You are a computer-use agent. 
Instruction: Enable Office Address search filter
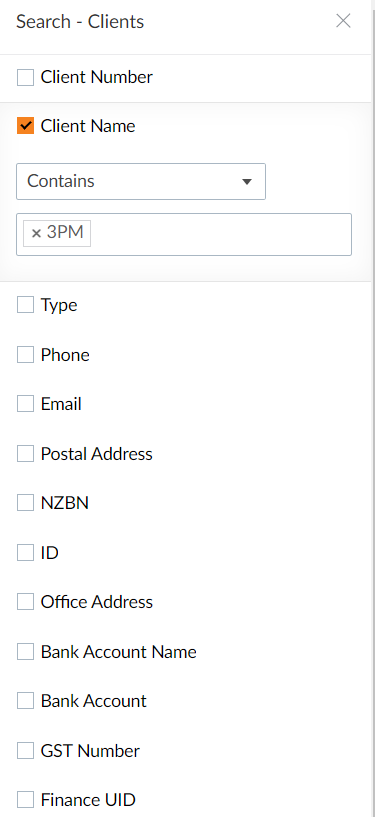[x=25, y=602]
